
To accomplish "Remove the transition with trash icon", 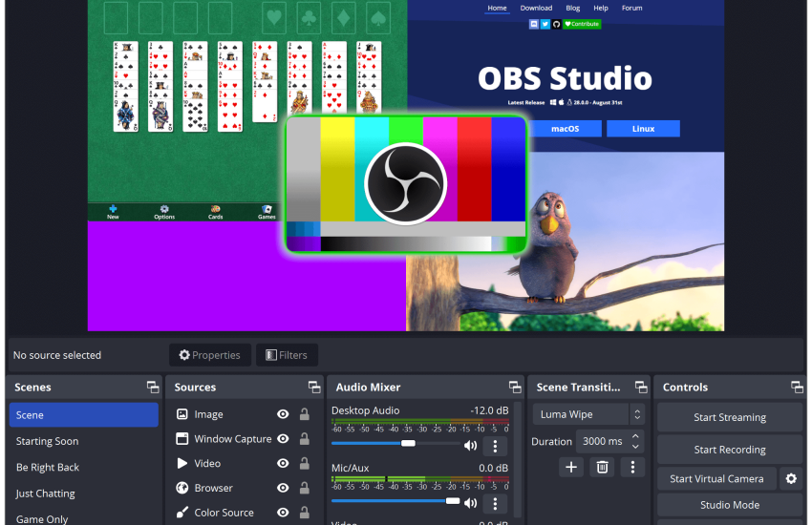I will (x=602, y=467).
